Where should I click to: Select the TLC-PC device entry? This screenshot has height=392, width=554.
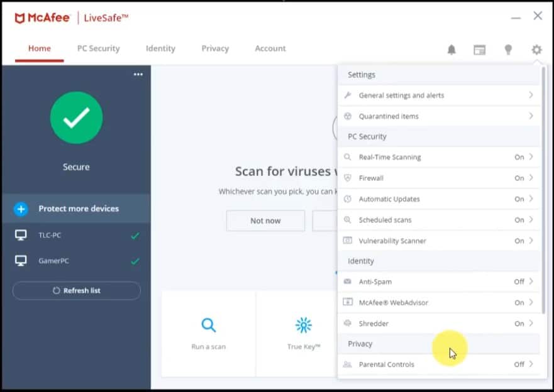[76, 235]
